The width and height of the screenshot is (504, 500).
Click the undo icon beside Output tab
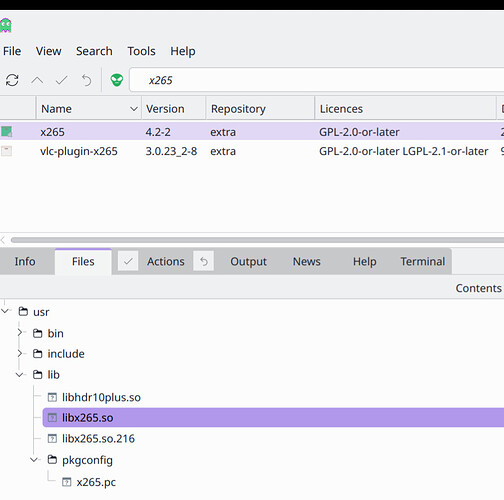pyautogui.click(x=204, y=261)
